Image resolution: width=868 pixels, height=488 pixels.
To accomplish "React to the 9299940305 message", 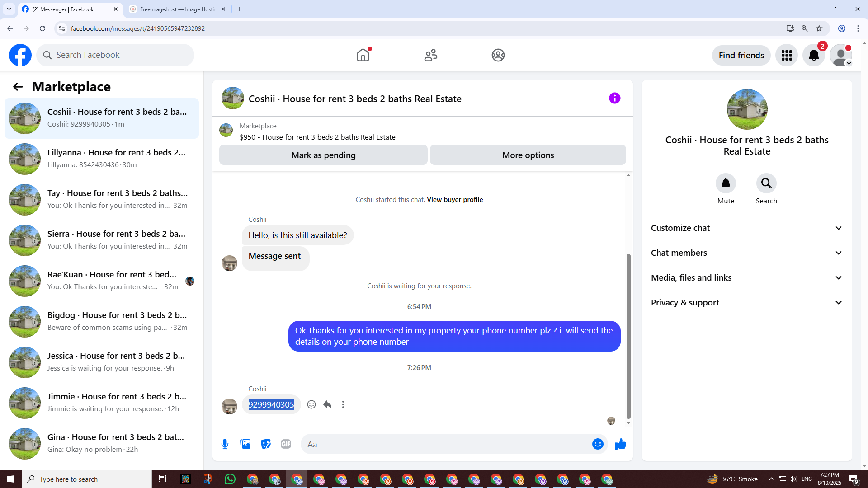I will [311, 404].
